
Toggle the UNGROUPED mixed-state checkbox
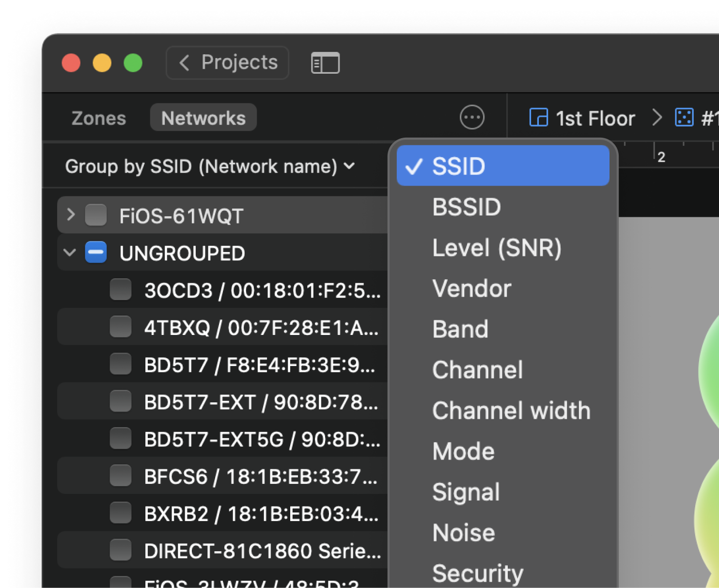click(96, 253)
